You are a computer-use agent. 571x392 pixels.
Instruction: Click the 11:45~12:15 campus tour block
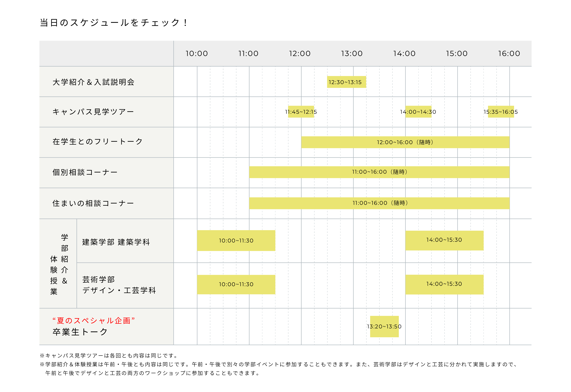[x=301, y=112]
